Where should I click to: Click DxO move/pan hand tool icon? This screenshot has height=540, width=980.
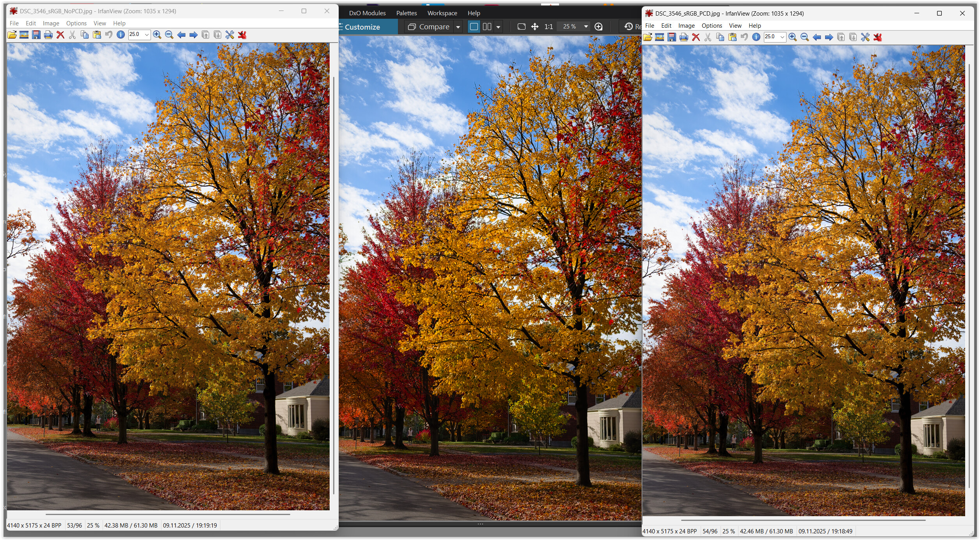coord(535,27)
